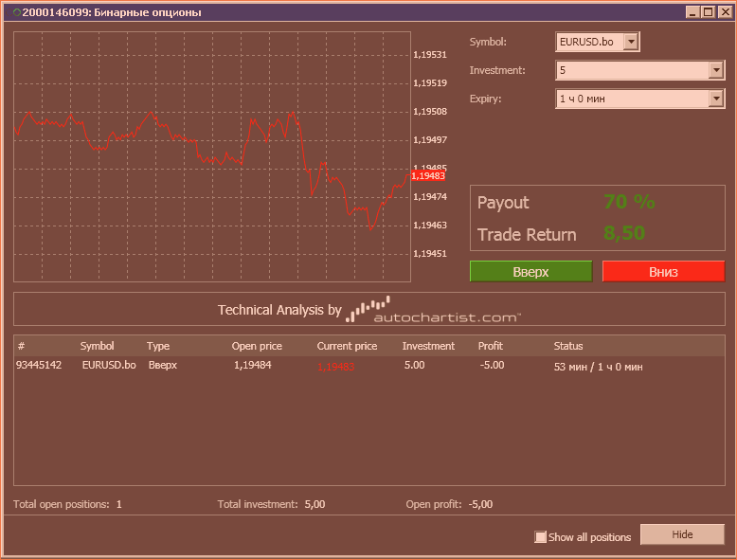The width and height of the screenshot is (737, 560).
Task: Click the open price value 1,19484
Action: (x=252, y=366)
